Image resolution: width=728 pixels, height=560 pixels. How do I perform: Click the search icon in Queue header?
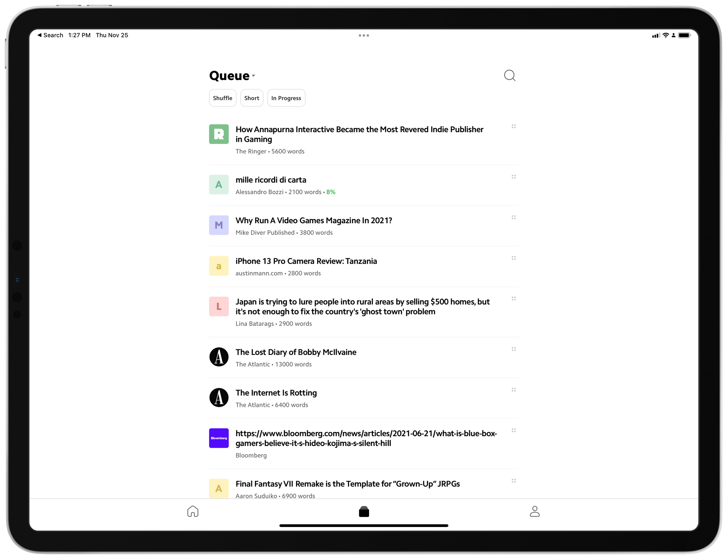click(x=510, y=75)
